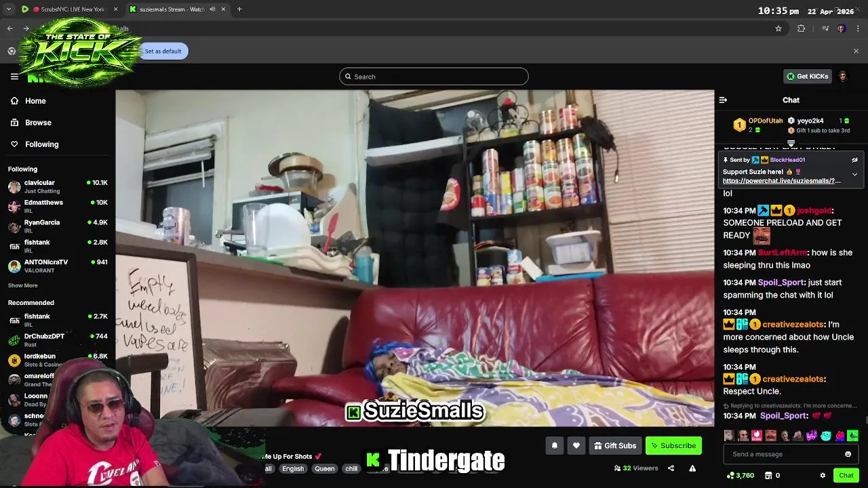The width and height of the screenshot is (868, 488).
Task: Open ANTONIcraTV followed channel
Action: pyautogui.click(x=58, y=266)
